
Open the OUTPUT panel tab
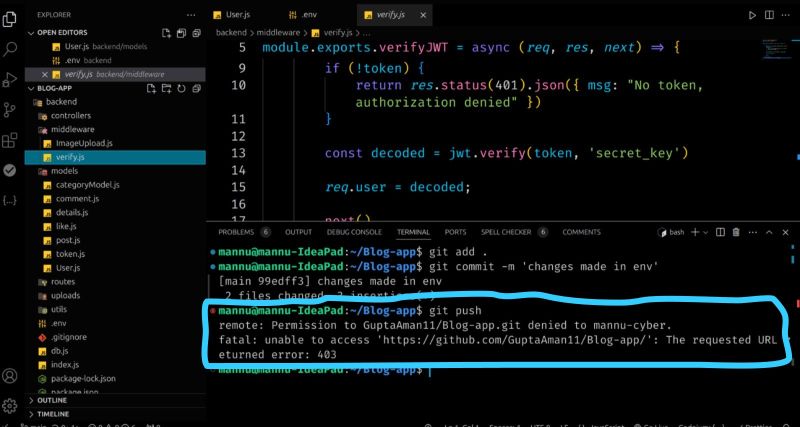pyautogui.click(x=298, y=232)
